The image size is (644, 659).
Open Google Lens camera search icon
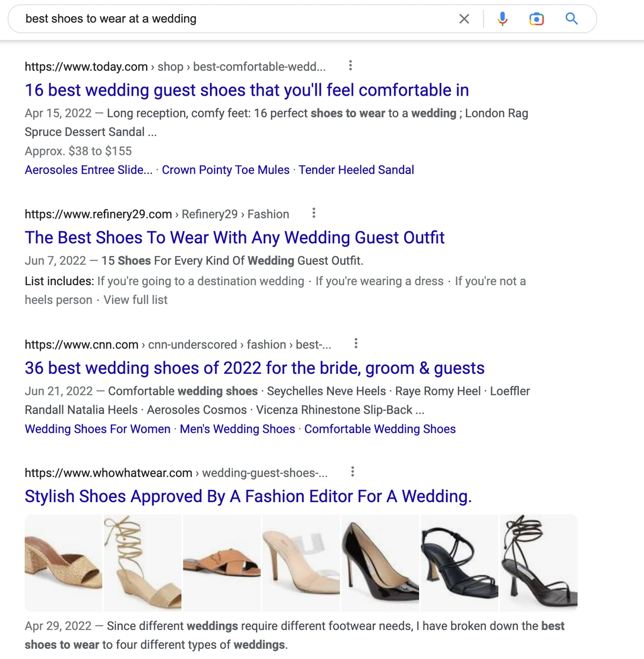click(x=537, y=19)
